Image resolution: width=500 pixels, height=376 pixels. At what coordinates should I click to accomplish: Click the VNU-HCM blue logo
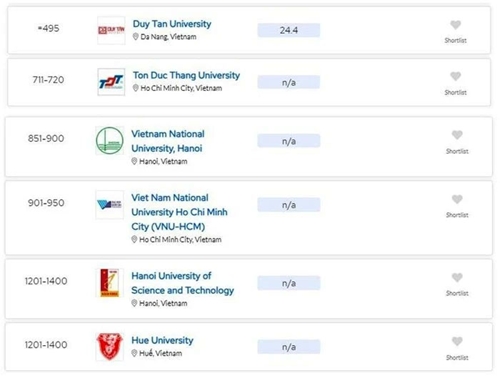[110, 205]
